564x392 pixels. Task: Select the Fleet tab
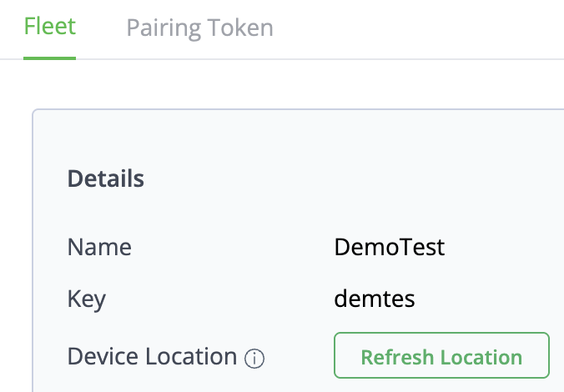[50, 26]
